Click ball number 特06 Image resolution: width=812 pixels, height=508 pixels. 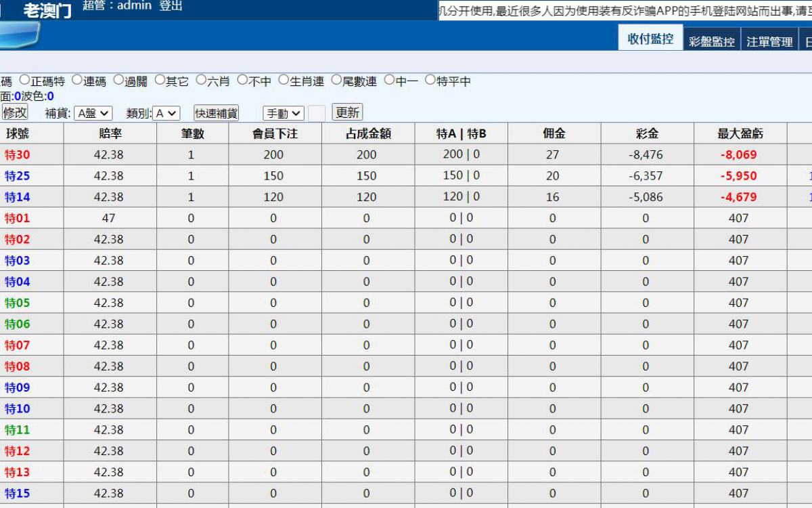click(18, 324)
